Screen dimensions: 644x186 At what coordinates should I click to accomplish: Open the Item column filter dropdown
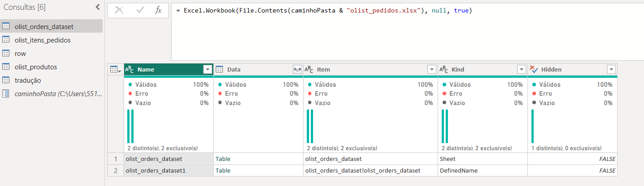tap(431, 69)
